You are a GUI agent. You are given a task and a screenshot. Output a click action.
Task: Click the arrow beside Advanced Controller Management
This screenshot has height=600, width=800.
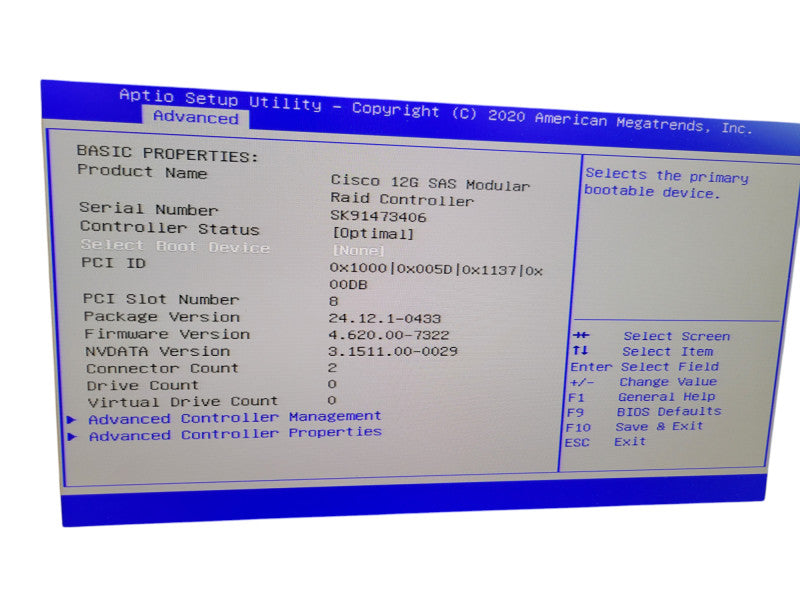tap(72, 419)
